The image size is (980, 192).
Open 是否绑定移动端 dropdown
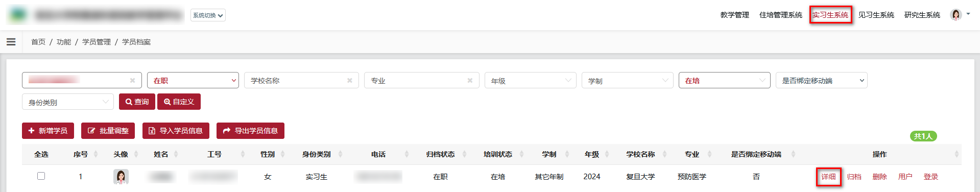[822, 80]
